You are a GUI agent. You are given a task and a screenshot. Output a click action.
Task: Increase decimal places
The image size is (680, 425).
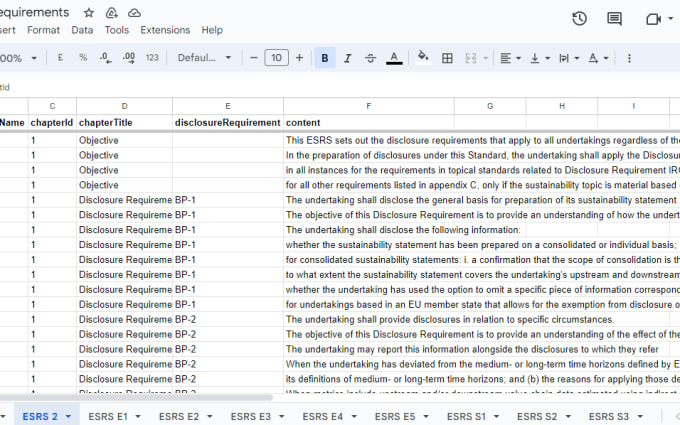tap(129, 58)
